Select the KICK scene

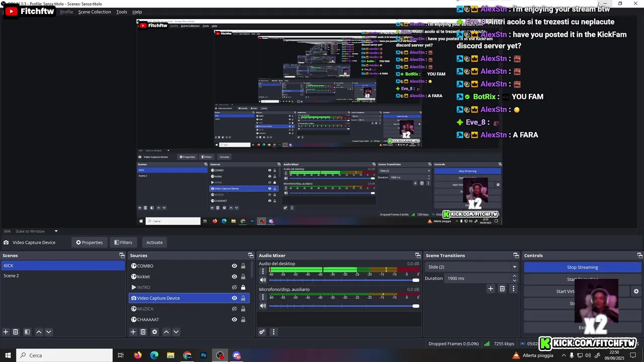62,265
